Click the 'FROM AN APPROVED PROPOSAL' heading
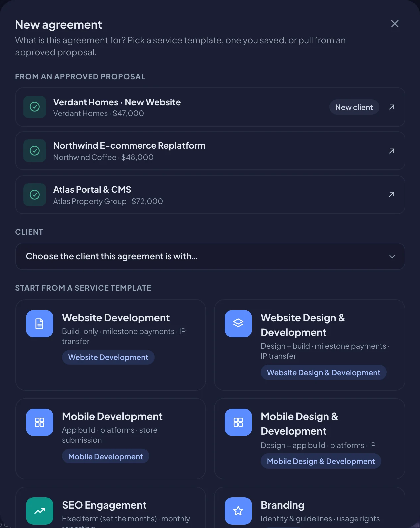 [x=80, y=77]
